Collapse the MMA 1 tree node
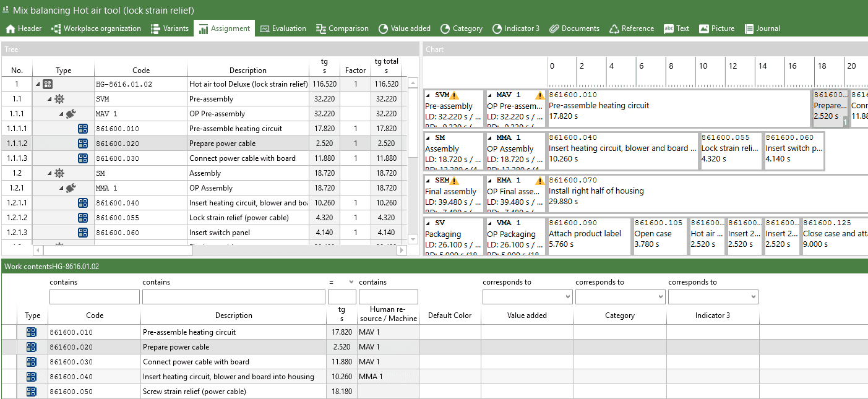The image size is (868, 399). coord(61,188)
